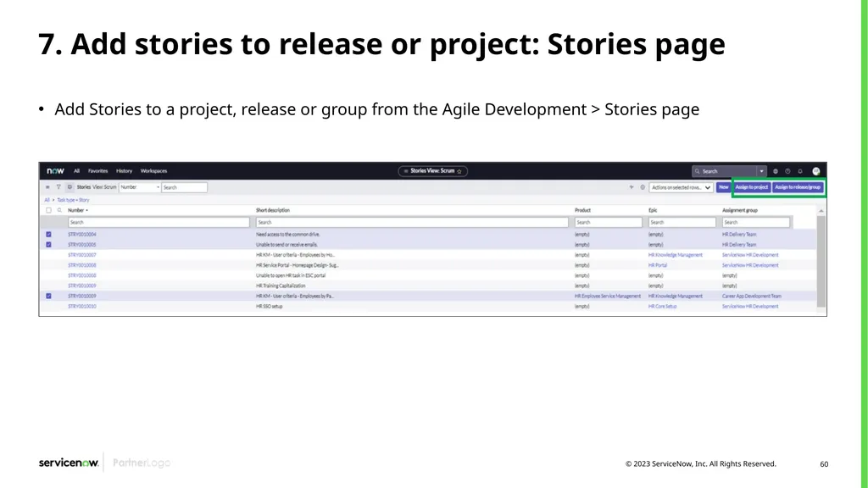This screenshot has width=868, height=488.
Task: Open Actions on selected rows dropdown
Action: point(681,187)
